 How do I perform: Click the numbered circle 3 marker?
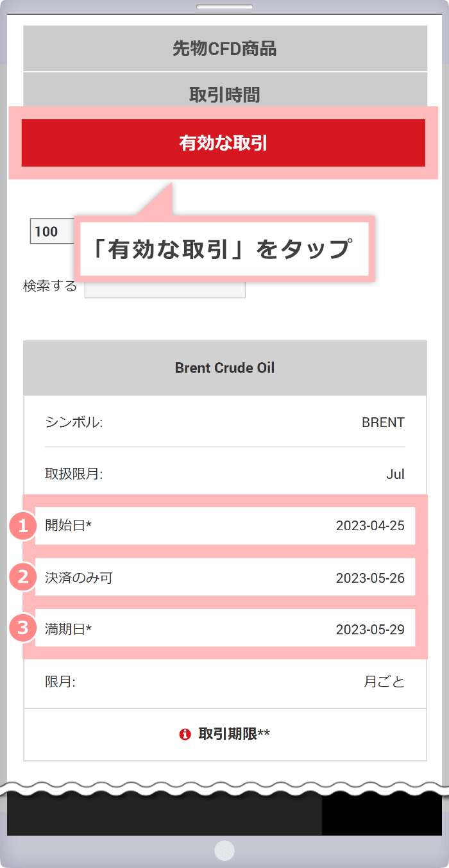pos(23,628)
